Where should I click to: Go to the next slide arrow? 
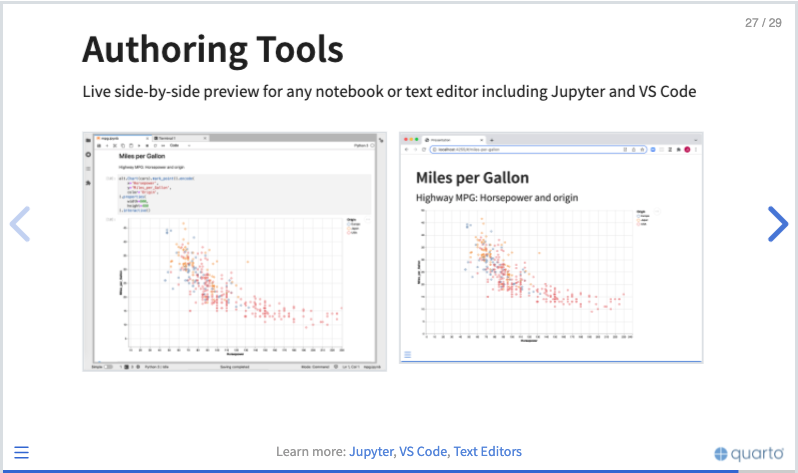click(x=778, y=224)
